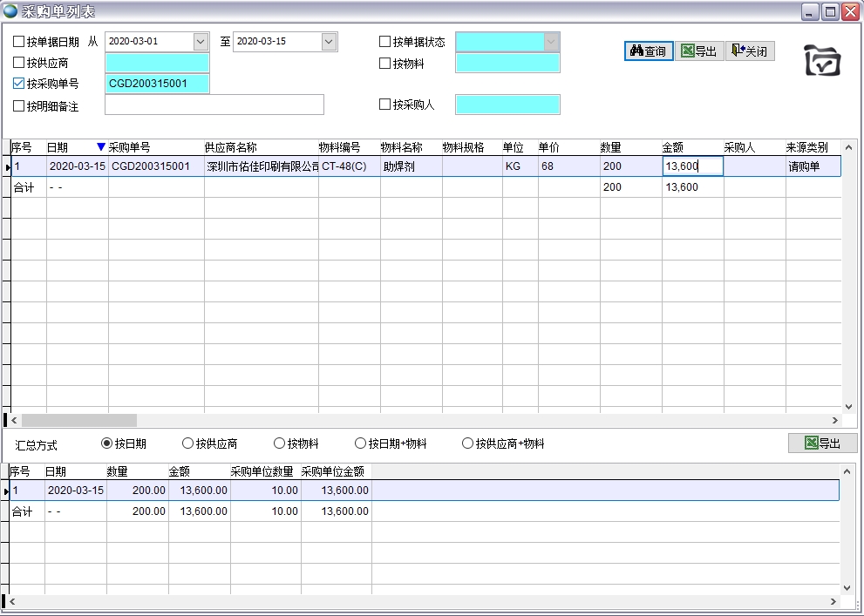Viewport: 864px width, 616px height.
Task: Tick the 按供应商 filter checkbox
Action: pos(19,63)
